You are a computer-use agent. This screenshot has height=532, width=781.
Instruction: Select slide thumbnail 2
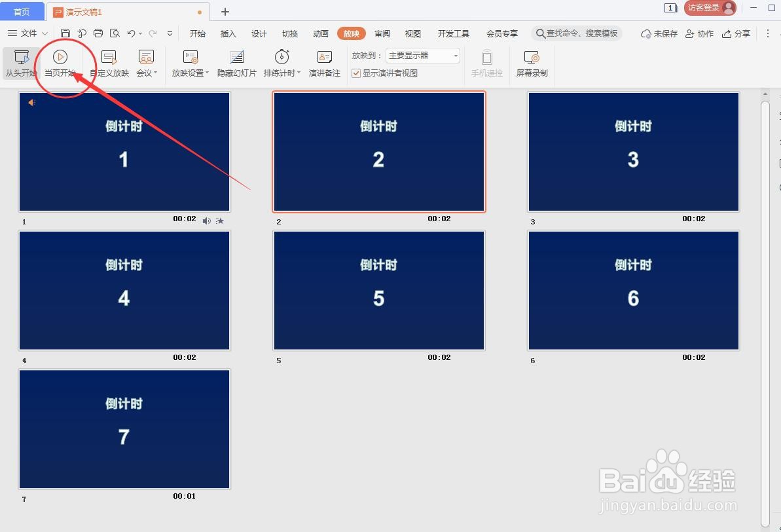coord(379,152)
